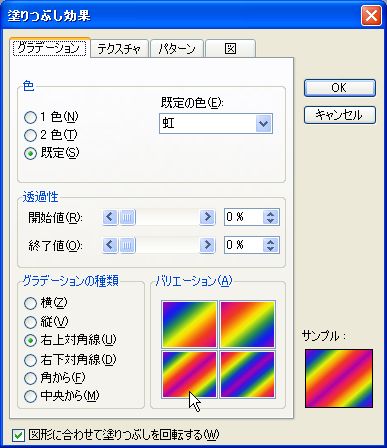Toggle 図形に合わせて塗りつぶしを回転する checkbox
Viewport: 387px width, 448px height.
point(18,435)
